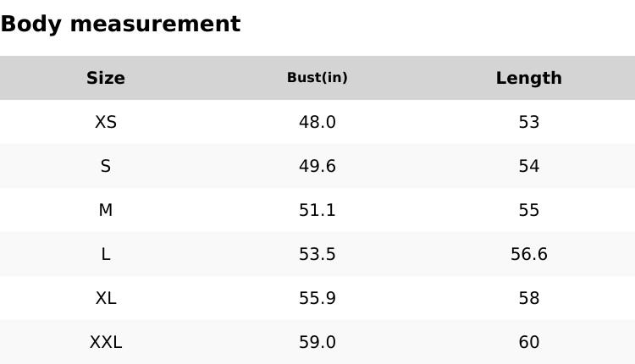The width and height of the screenshot is (635, 364).
Task: Select the L size row label
Action: 106,254
